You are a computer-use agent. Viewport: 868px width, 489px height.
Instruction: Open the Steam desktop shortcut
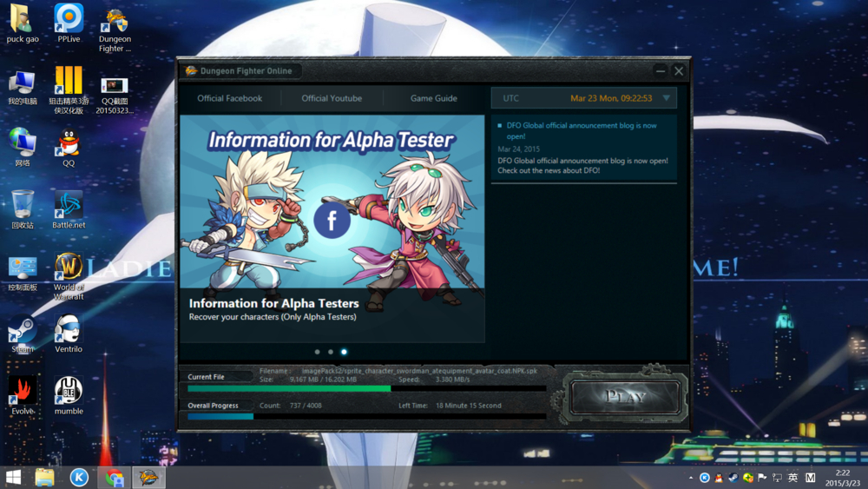pyautogui.click(x=23, y=334)
